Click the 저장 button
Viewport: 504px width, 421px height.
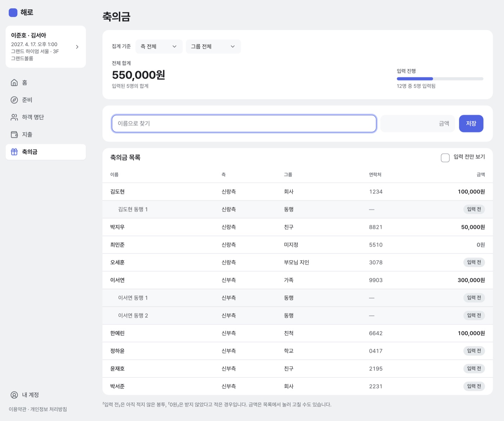tap(471, 123)
